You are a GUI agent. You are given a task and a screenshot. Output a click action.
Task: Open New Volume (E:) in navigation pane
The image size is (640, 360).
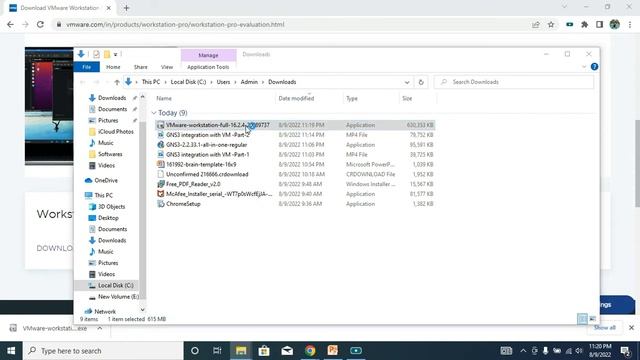click(113, 297)
